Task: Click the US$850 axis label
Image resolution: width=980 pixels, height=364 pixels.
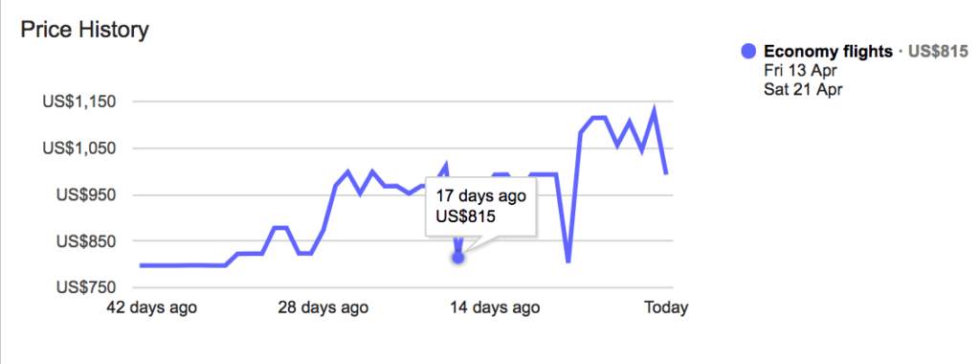Action: coord(85,240)
